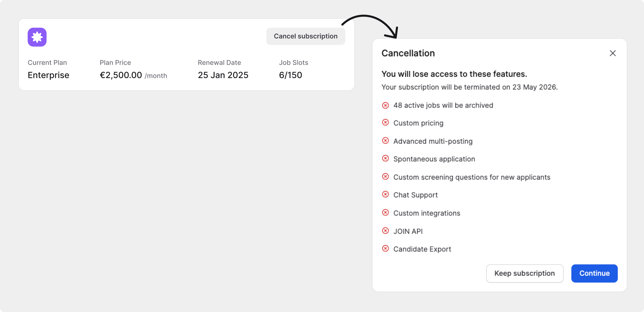The image size is (644, 312).
Task: Click red X icon beside 48 active jobs
Action: click(385, 105)
